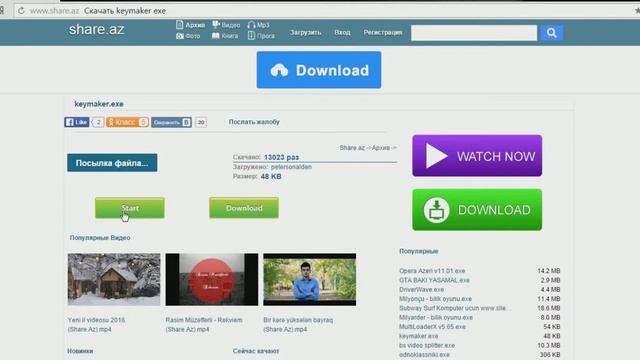Screen dimensions: 640x360
Task: Click the share.az site logo
Action: click(x=96, y=29)
